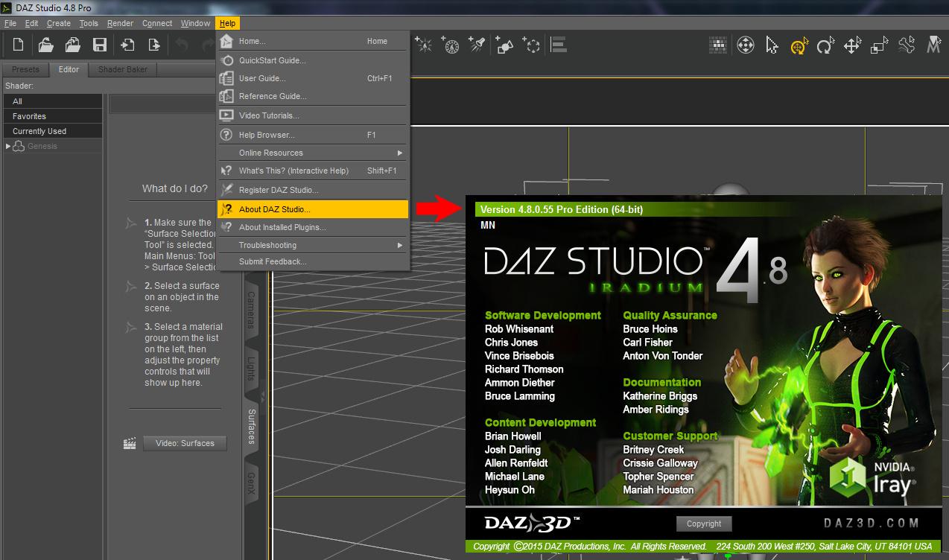Click the Version 4.8.0.55 Pro Edition text
The height and width of the screenshot is (560, 949).
click(x=562, y=209)
